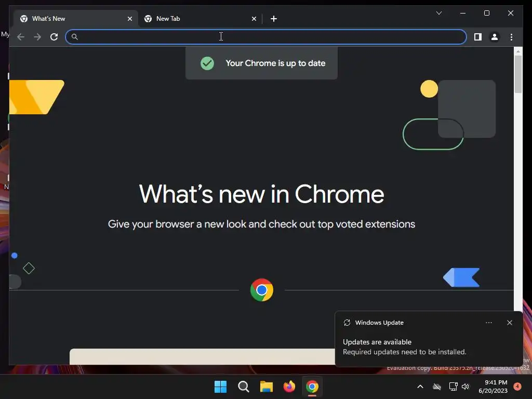Click the search magnifier in address bar
The height and width of the screenshot is (399, 532).
click(x=75, y=37)
